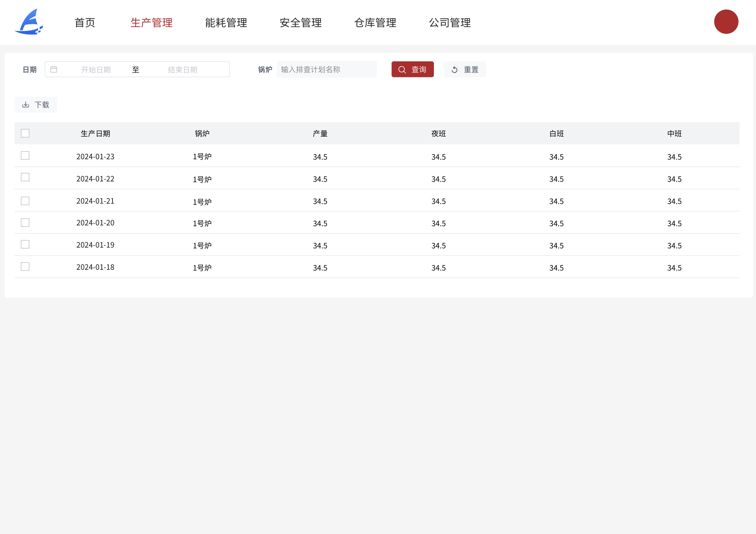756x534 pixels.
Task: Select the 2024-01-20 row checkbox
Action: point(25,223)
